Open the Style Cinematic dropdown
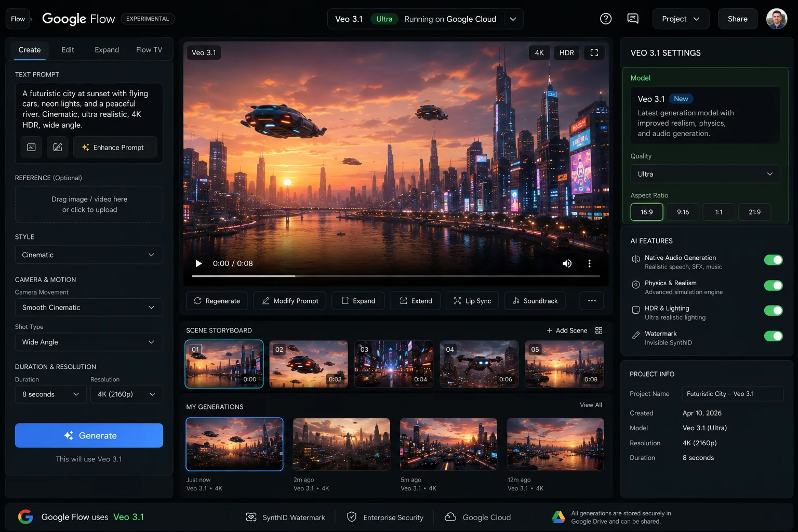798x532 pixels. click(89, 255)
